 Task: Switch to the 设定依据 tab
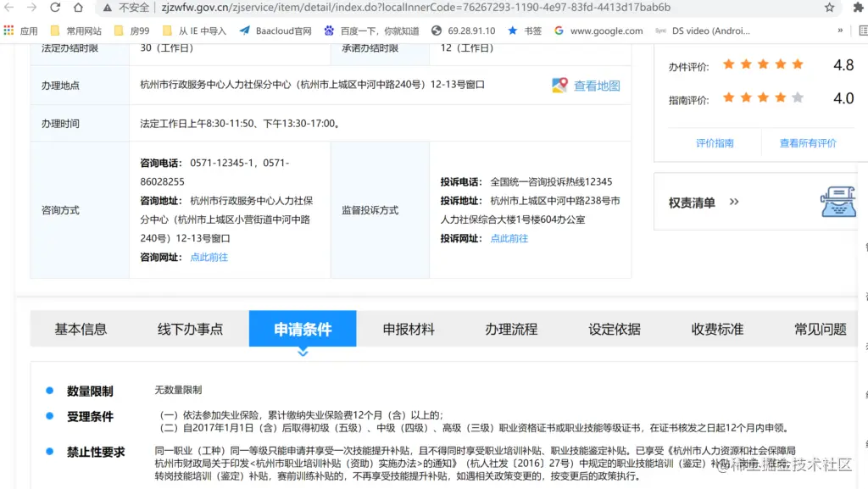(615, 329)
